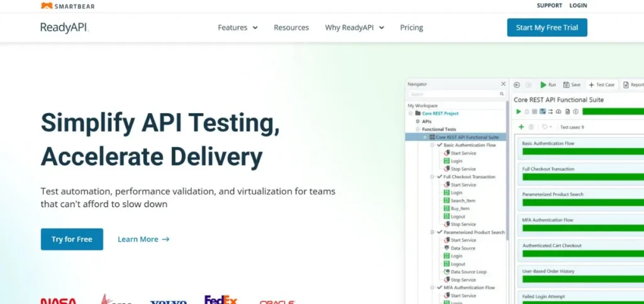This screenshot has width=644, height=304.
Task: Click the progress bar under MFA Authentication Flow card
Action: pos(583,228)
